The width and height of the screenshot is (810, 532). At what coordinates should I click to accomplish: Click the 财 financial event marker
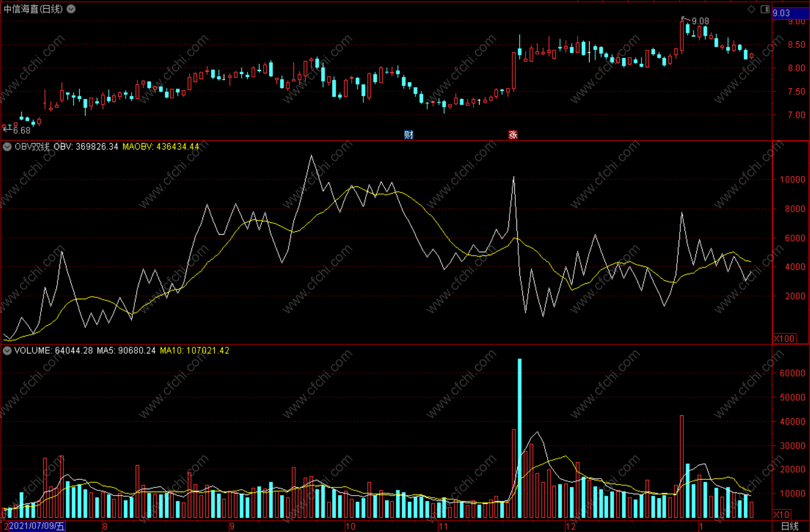pos(409,135)
